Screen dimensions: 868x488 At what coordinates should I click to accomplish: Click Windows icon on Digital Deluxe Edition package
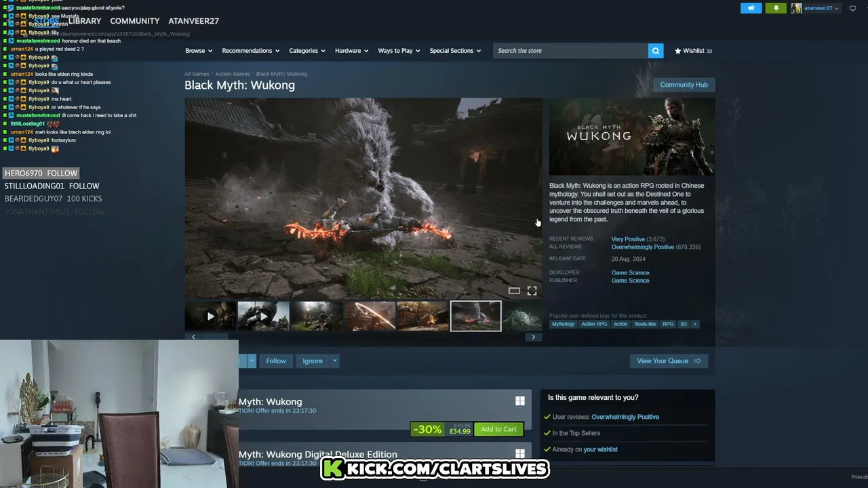coord(520,453)
